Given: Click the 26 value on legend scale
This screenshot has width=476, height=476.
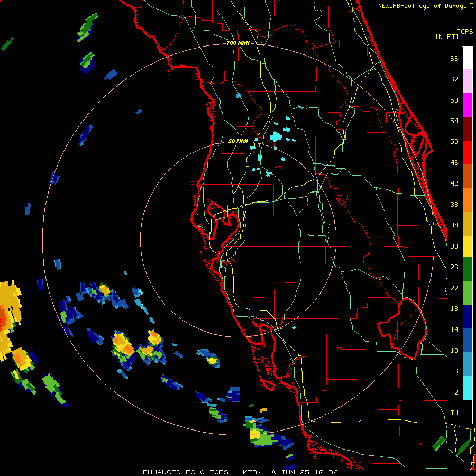Looking at the screenshot, I should 454,267.
